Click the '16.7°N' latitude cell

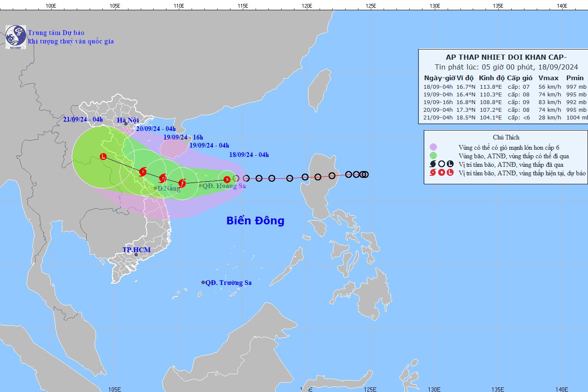(466, 87)
